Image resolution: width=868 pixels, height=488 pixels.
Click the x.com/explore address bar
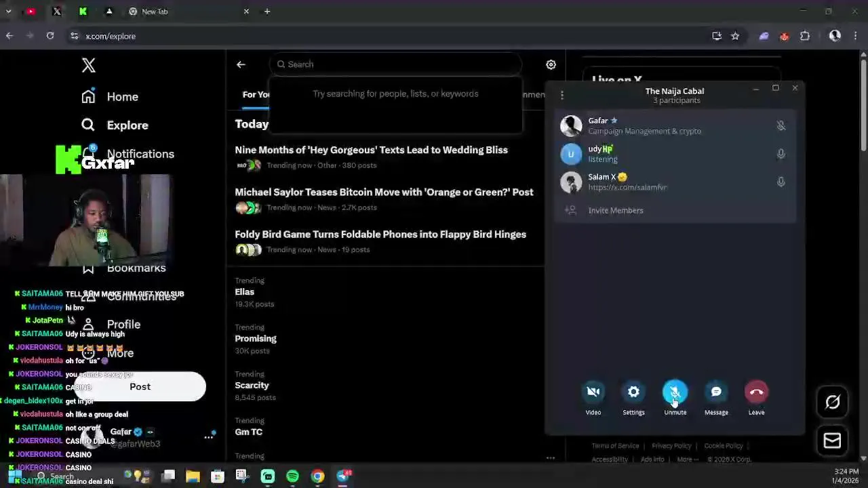(111, 36)
